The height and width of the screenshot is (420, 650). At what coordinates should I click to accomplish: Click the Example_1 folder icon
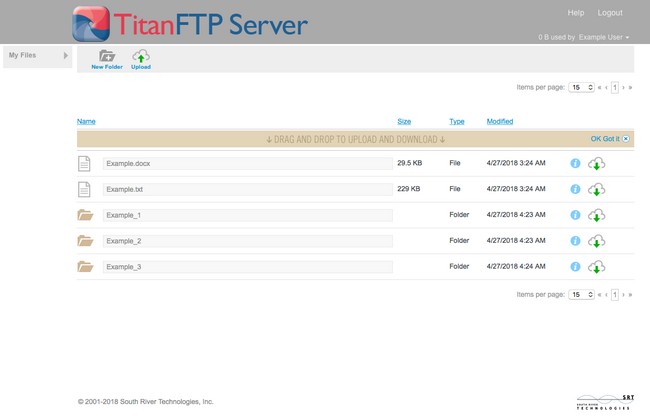tap(85, 215)
